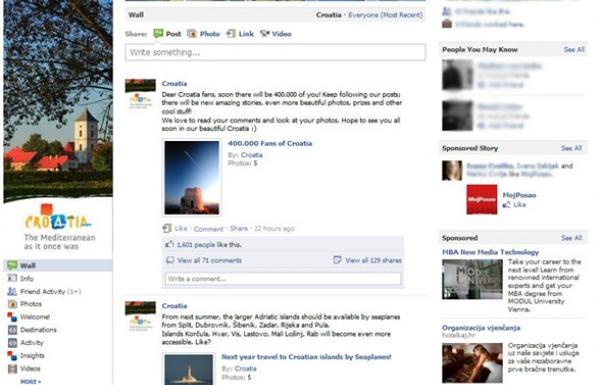Click the comment bubble icon beside comments
This screenshot has height=385, width=600.
(x=170, y=260)
